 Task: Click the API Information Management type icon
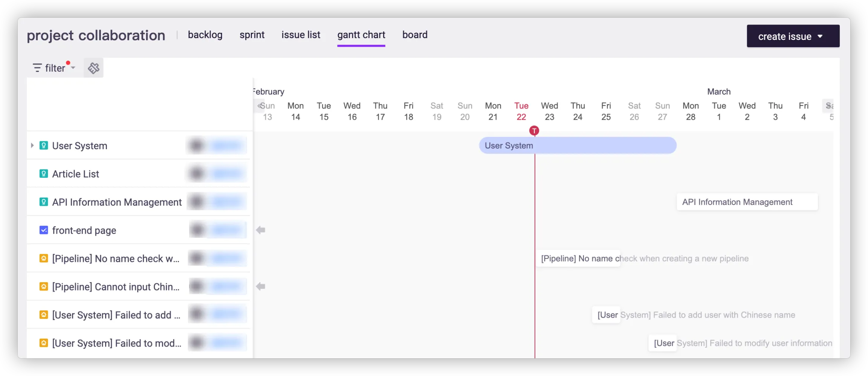[44, 202]
